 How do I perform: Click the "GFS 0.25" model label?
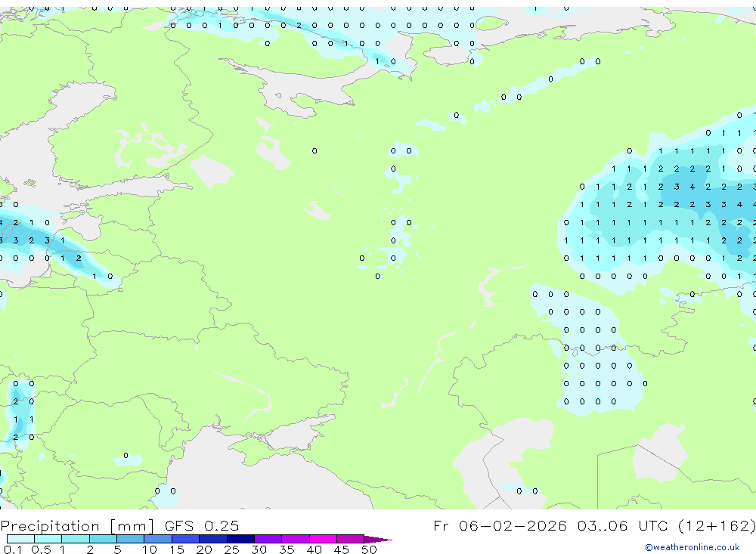(202, 525)
